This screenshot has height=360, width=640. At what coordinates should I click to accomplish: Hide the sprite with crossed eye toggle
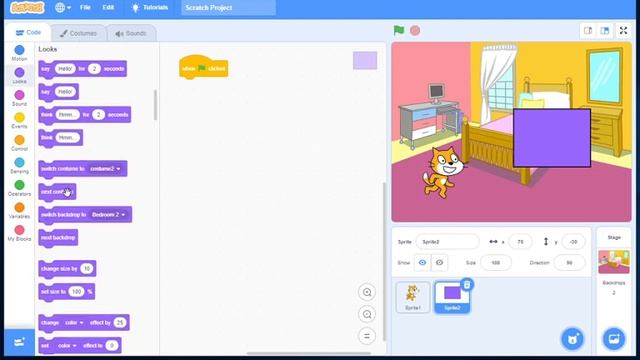tap(439, 262)
